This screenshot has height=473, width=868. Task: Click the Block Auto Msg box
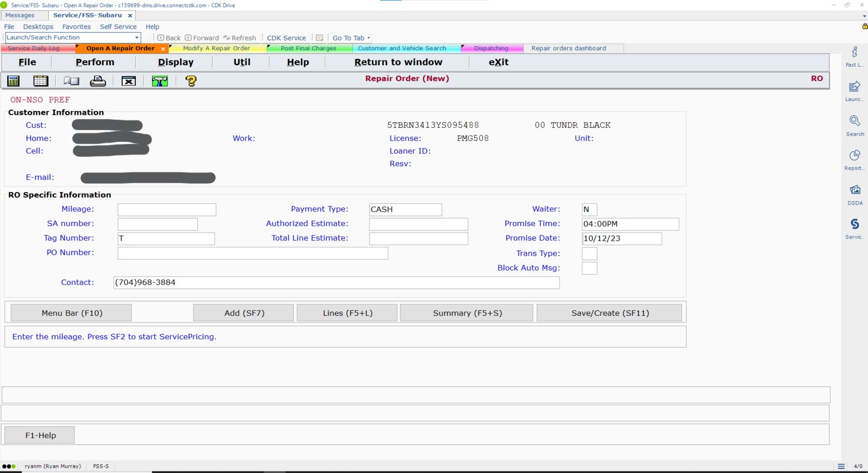589,268
